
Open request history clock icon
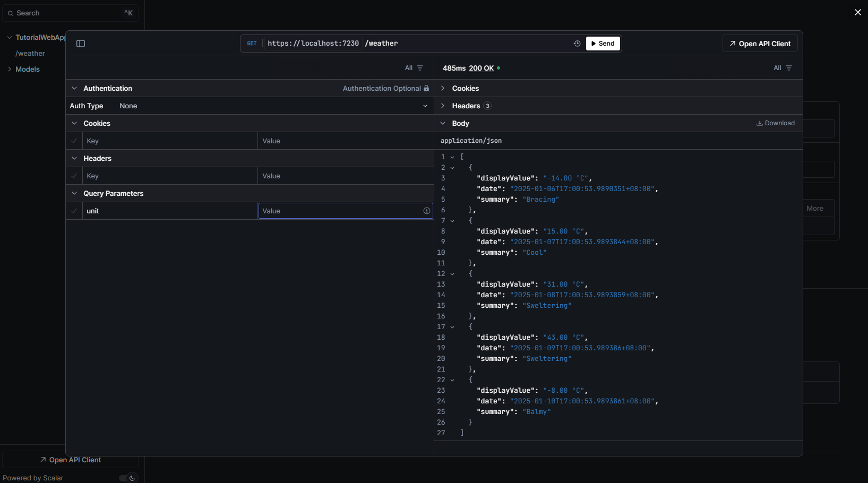pos(577,44)
